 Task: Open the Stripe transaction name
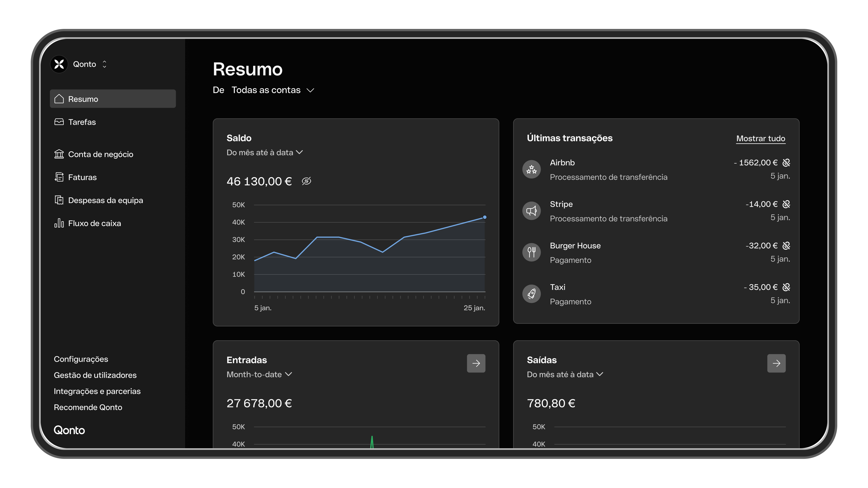(561, 204)
